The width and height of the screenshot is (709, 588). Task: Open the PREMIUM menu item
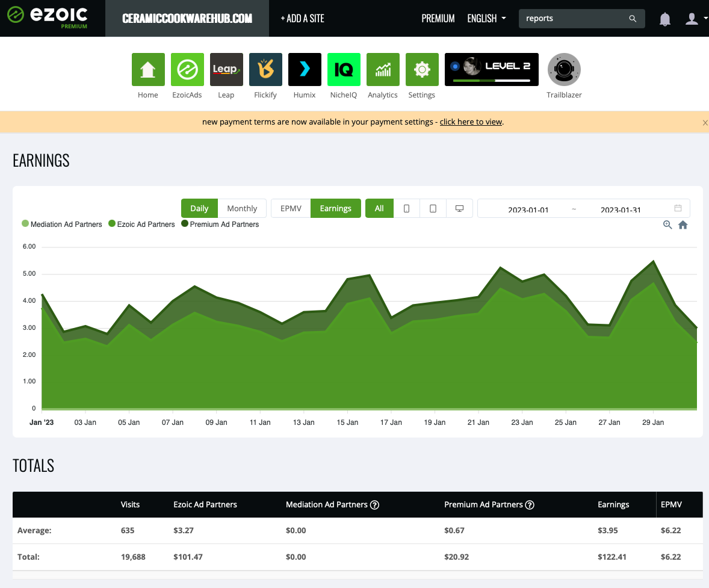point(438,19)
